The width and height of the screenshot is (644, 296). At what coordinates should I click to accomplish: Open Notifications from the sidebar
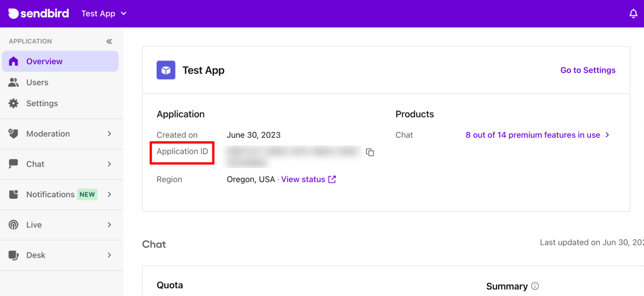pyautogui.click(x=50, y=194)
